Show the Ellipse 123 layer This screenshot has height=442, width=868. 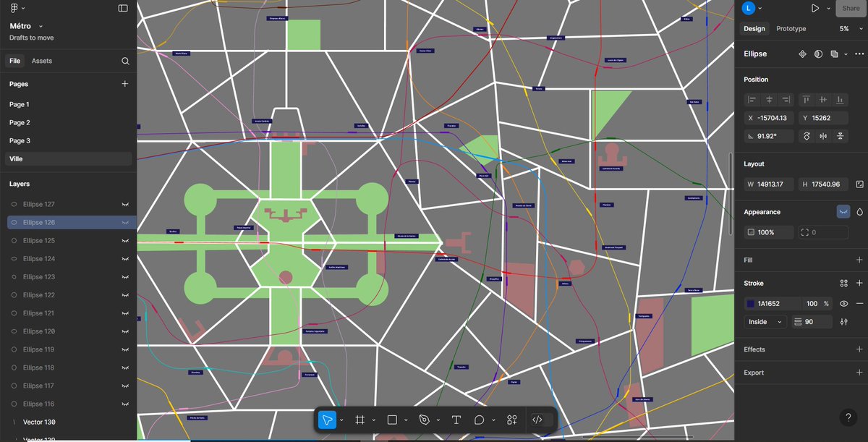124,277
